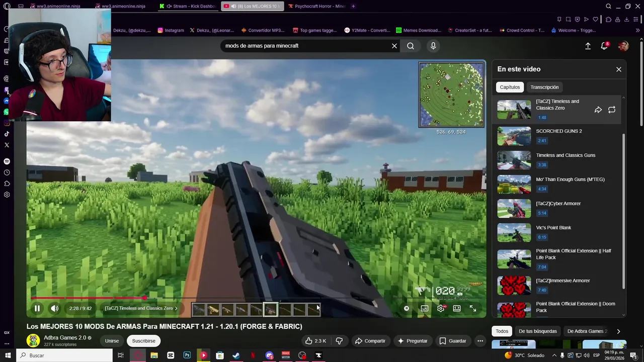The height and width of the screenshot is (362, 644).
Task: Show more chips with right chevron
Action: [618, 331]
